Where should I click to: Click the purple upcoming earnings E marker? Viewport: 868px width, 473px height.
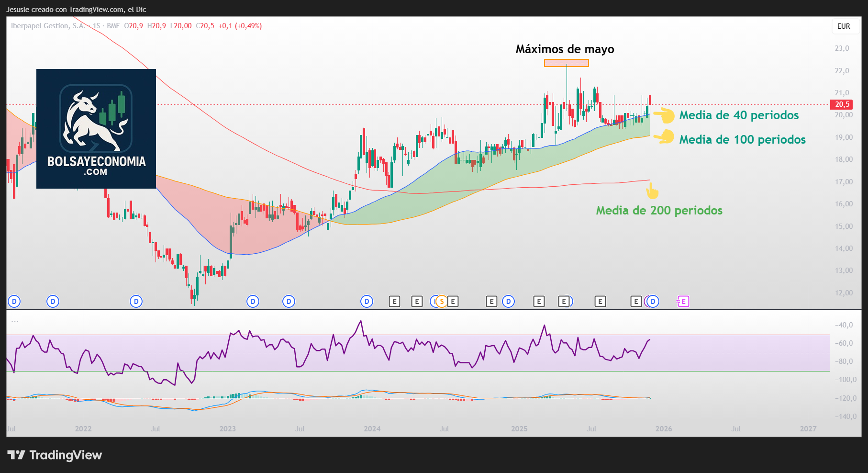click(x=683, y=302)
